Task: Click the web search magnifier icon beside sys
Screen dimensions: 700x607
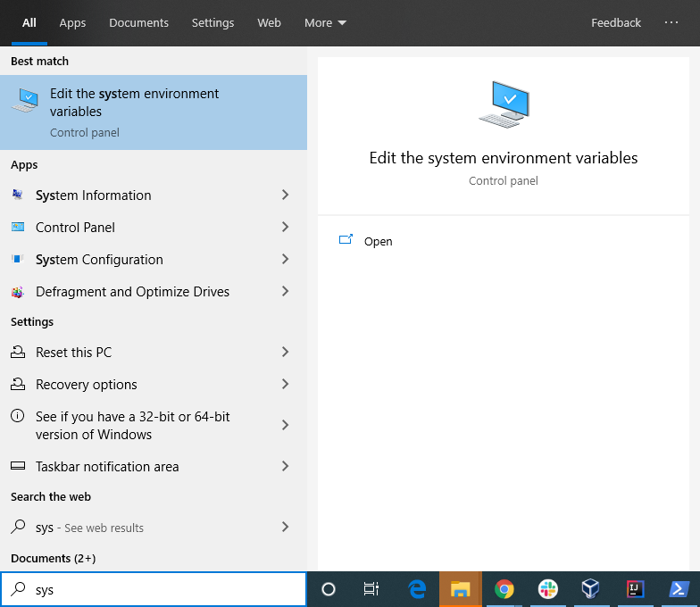Action: (x=18, y=527)
